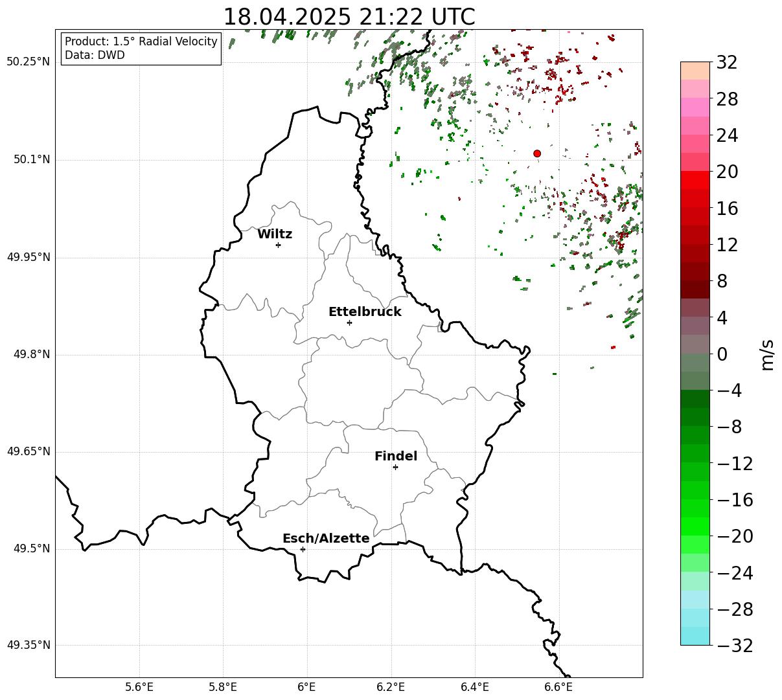
Task: Pick the bright red swatch above 20 m/s
Action: tap(695, 180)
